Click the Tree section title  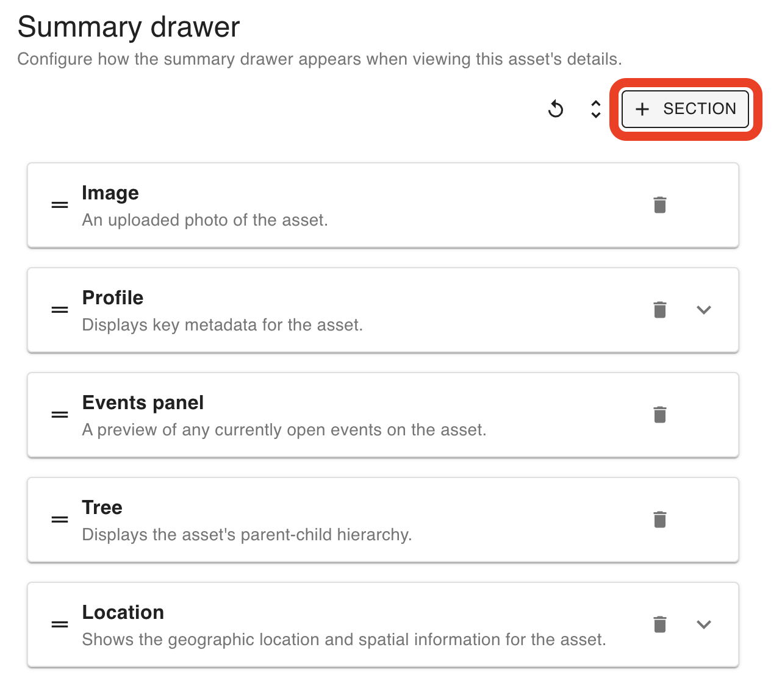click(x=102, y=508)
